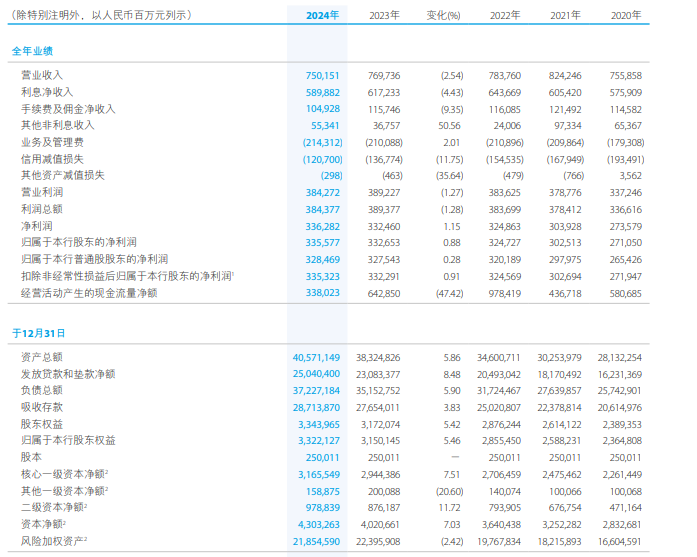Screen dimensions: 697x557
Task: Select the 利润总额 row label
Action: pyautogui.click(x=41, y=208)
